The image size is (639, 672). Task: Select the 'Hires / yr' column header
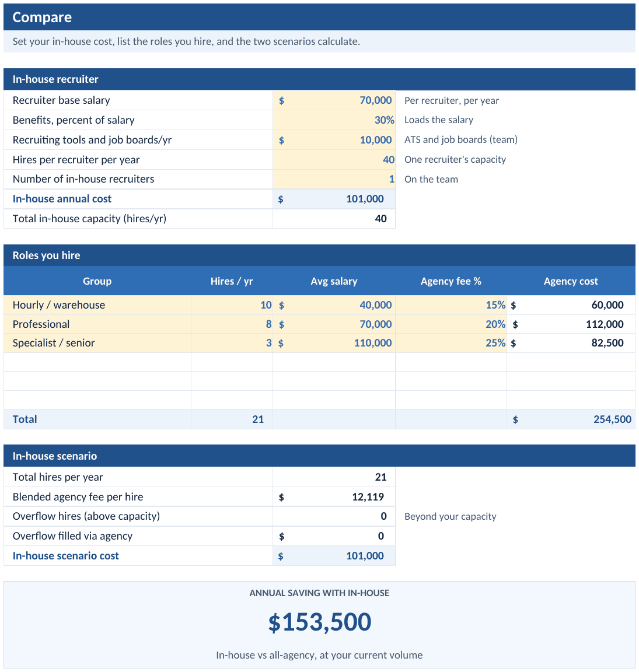point(232,281)
